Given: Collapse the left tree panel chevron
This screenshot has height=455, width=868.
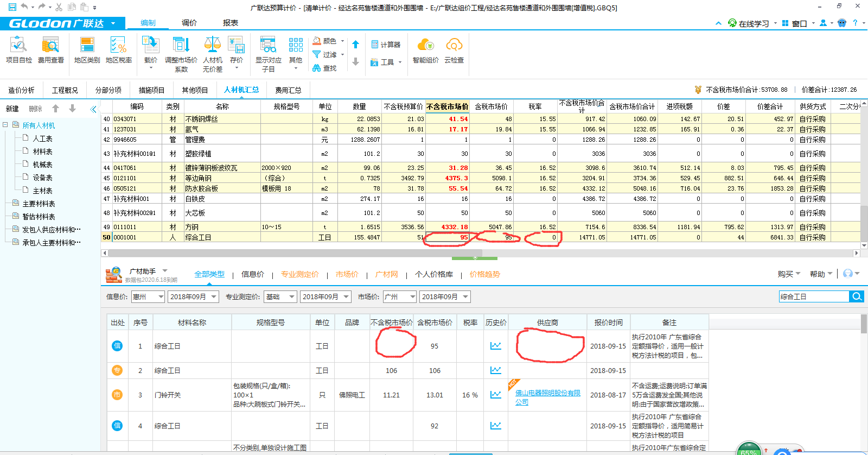Looking at the screenshot, I should point(93,109).
